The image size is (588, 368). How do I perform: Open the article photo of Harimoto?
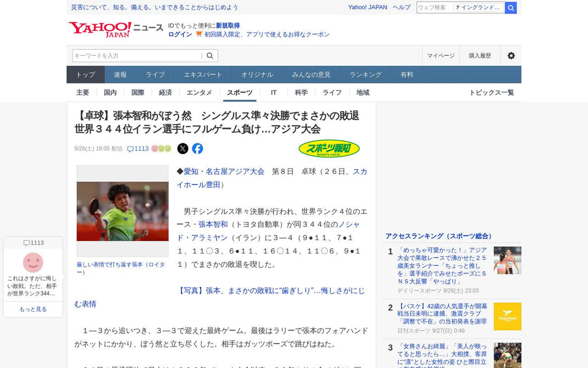click(x=122, y=211)
